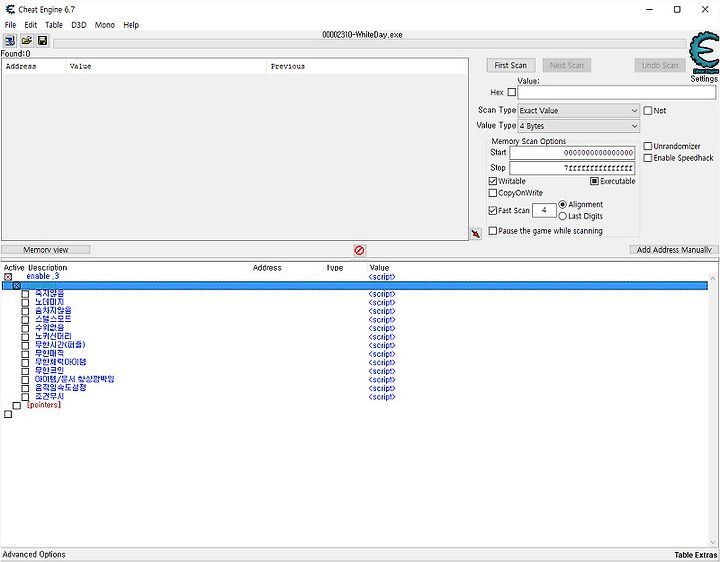Open the Mono menu
Image resolution: width=720 pixels, height=562 pixels.
click(105, 25)
